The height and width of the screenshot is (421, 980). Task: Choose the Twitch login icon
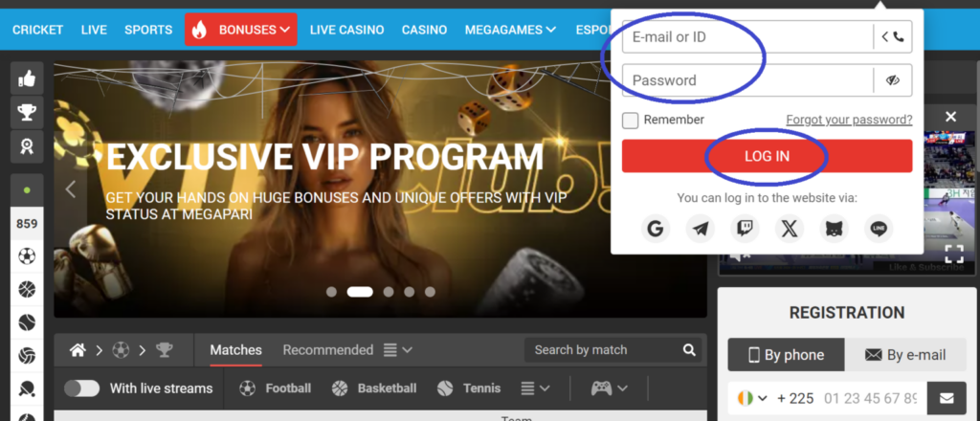tap(745, 229)
